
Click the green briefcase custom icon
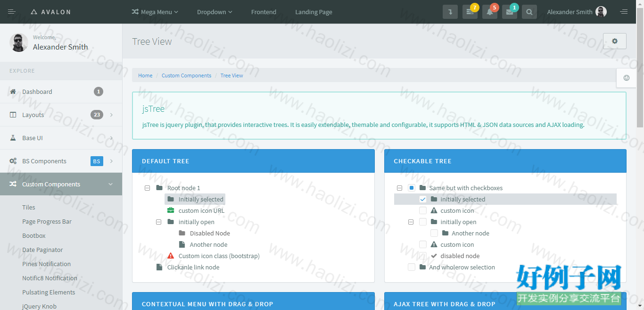171,210
